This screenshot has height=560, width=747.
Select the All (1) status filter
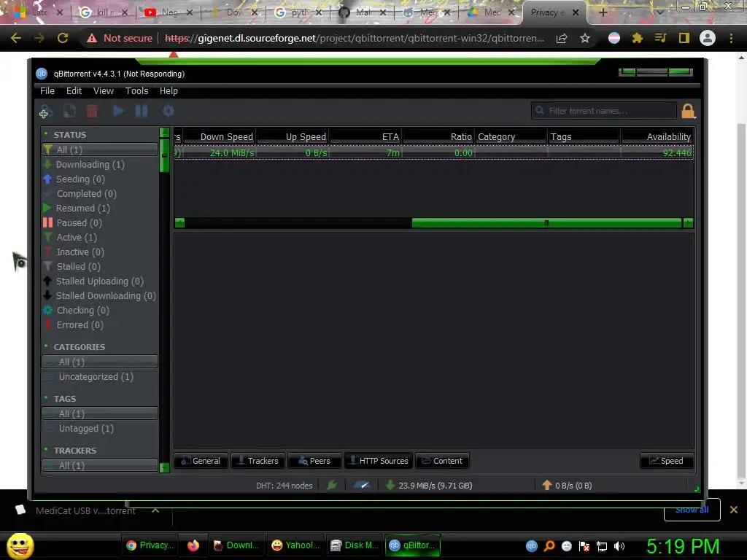coord(99,149)
